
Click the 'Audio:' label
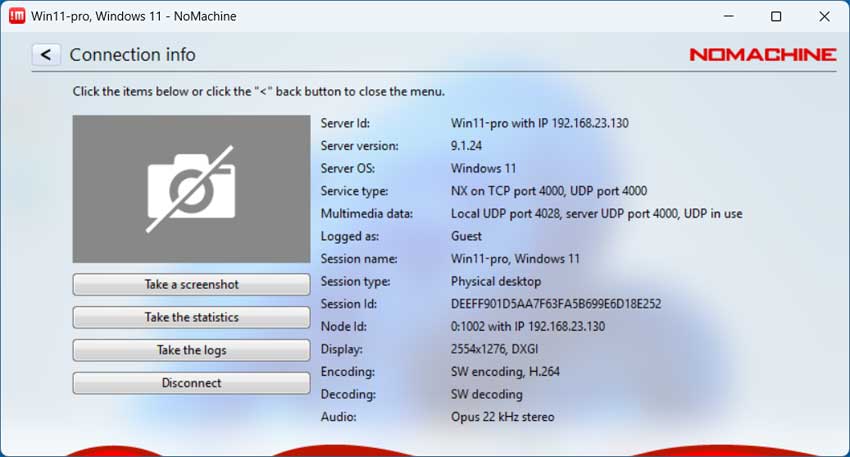(338, 417)
